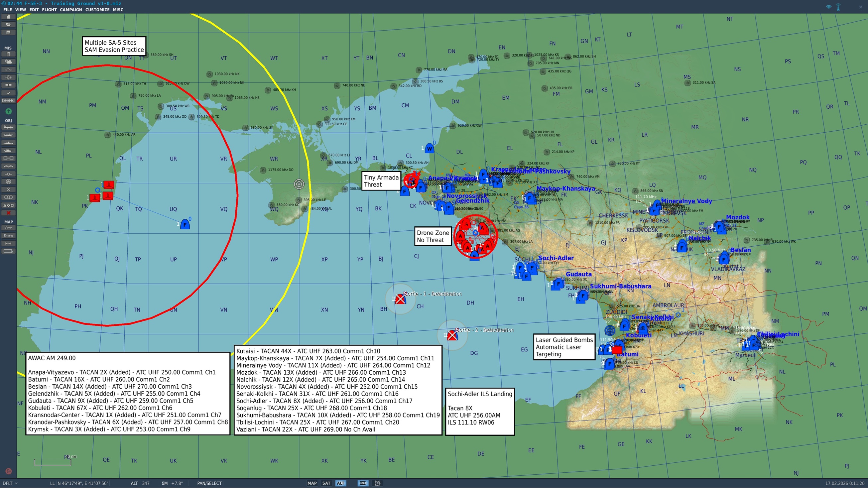Select the helicopter group placement tool
The width and height of the screenshot is (868, 488).
click(x=8, y=135)
